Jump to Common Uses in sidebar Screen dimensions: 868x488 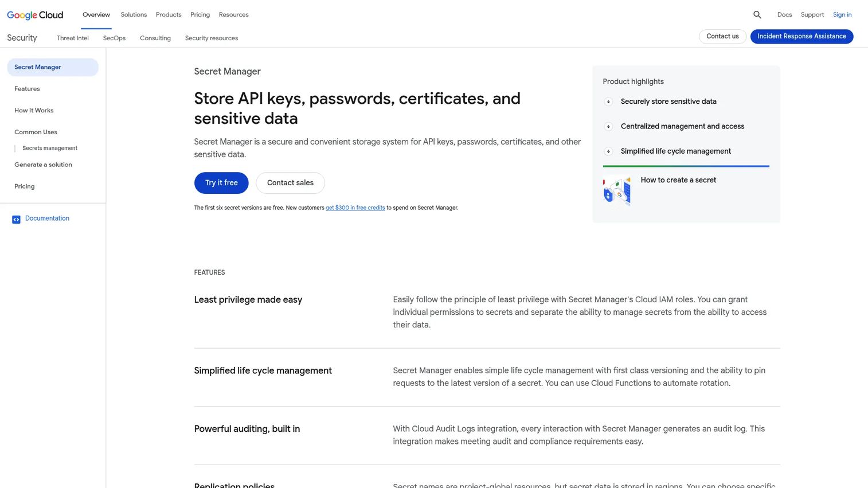(x=36, y=132)
